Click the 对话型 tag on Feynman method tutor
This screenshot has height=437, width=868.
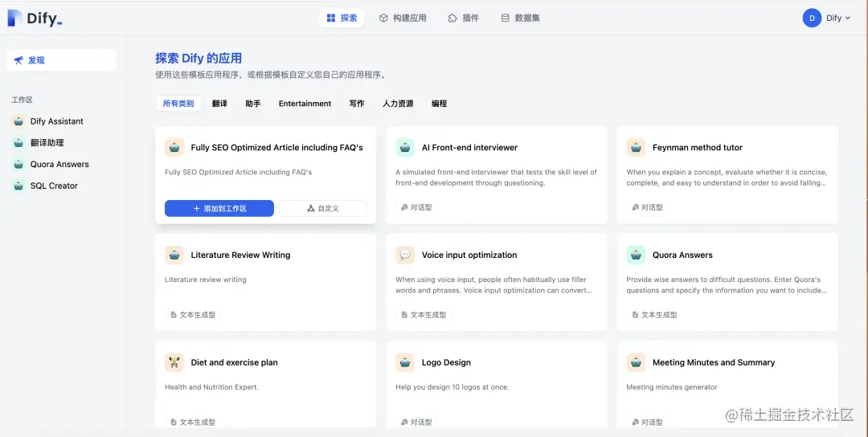coord(647,207)
